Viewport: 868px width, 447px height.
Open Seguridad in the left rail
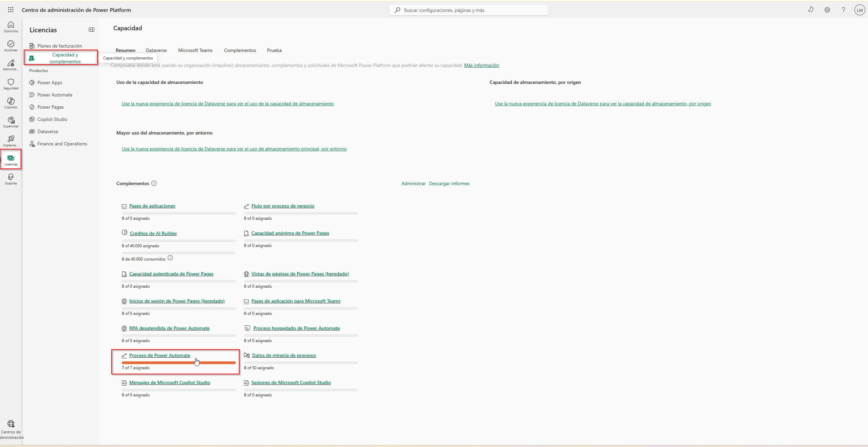11,84
